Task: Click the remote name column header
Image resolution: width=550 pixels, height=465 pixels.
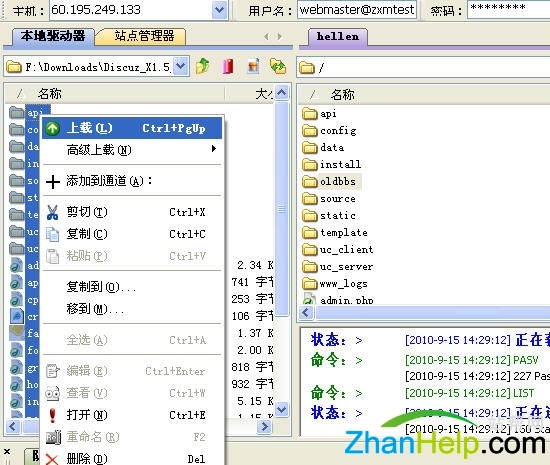Action: point(342,94)
